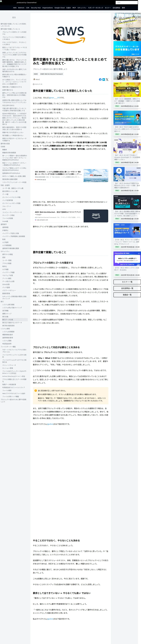Jump to TOC entry 現行踏襲という単語を使わない
Image resolution: width=141 pixels, height=644 pixels.
pyautogui.click(x=13, y=135)
